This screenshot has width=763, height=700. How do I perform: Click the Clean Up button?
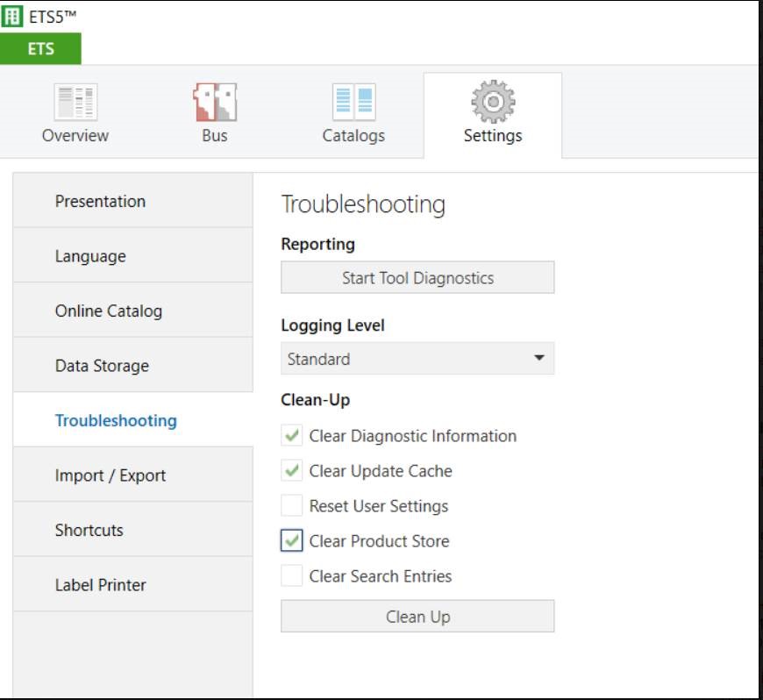pyautogui.click(x=417, y=617)
